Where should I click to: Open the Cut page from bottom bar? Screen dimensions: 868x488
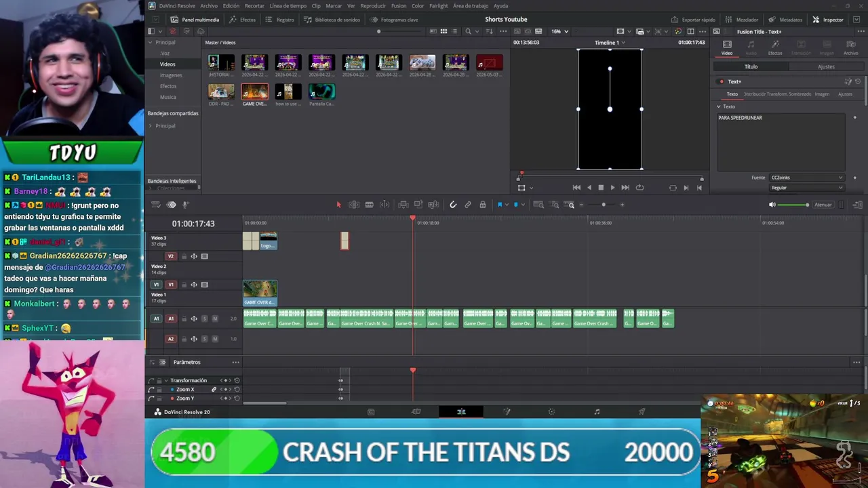[416, 411]
